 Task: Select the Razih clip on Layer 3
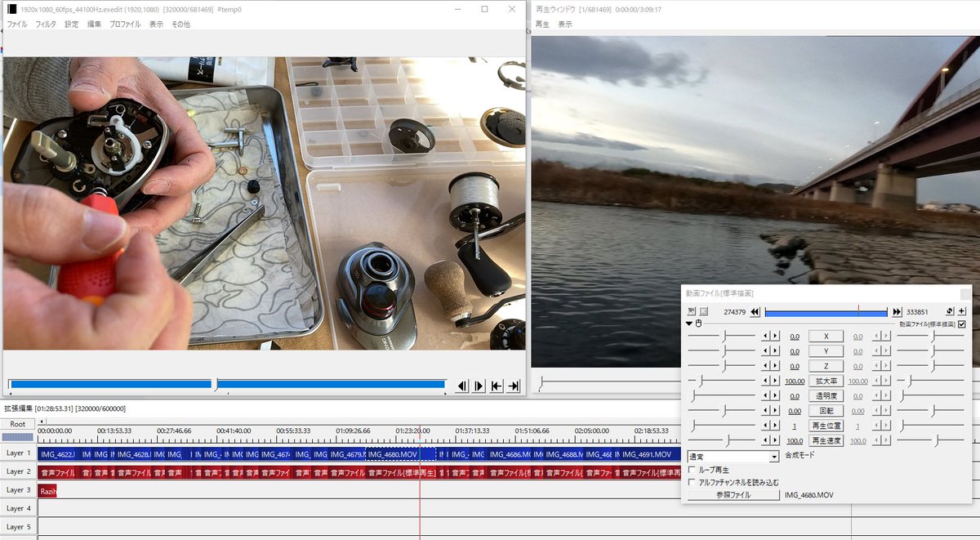(x=47, y=490)
